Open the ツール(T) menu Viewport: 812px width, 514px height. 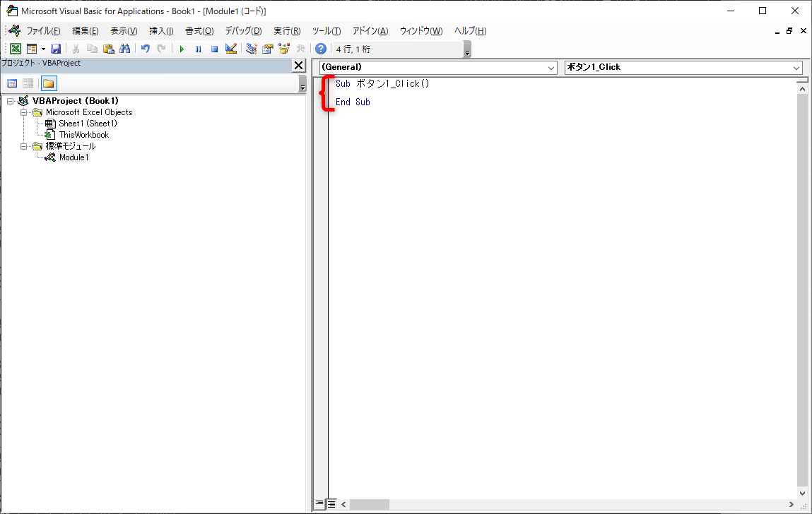[326, 31]
